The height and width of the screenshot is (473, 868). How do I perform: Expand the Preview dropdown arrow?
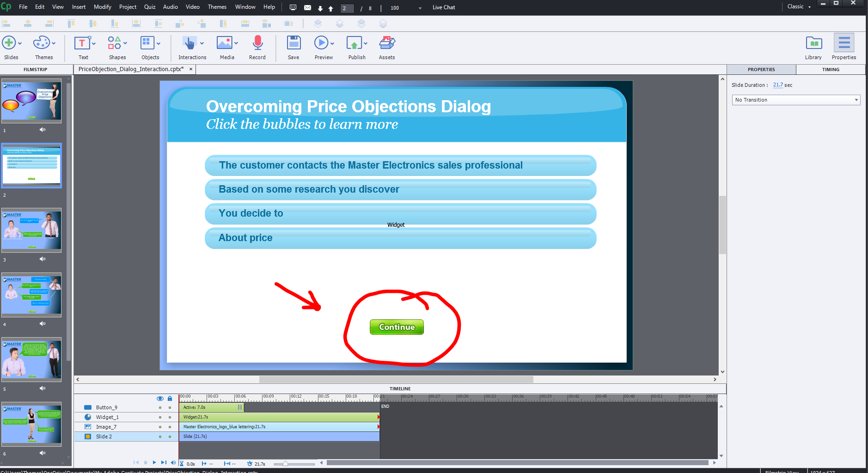pyautogui.click(x=332, y=43)
